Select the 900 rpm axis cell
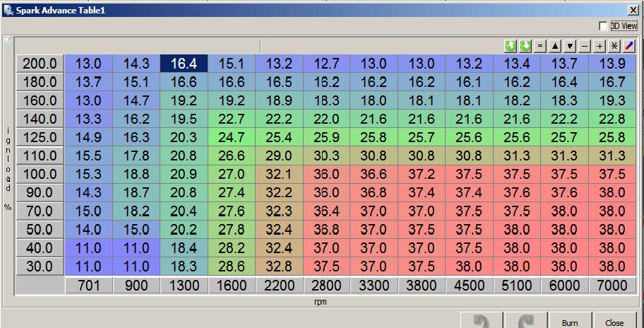This screenshot has height=328, width=644. (136, 286)
